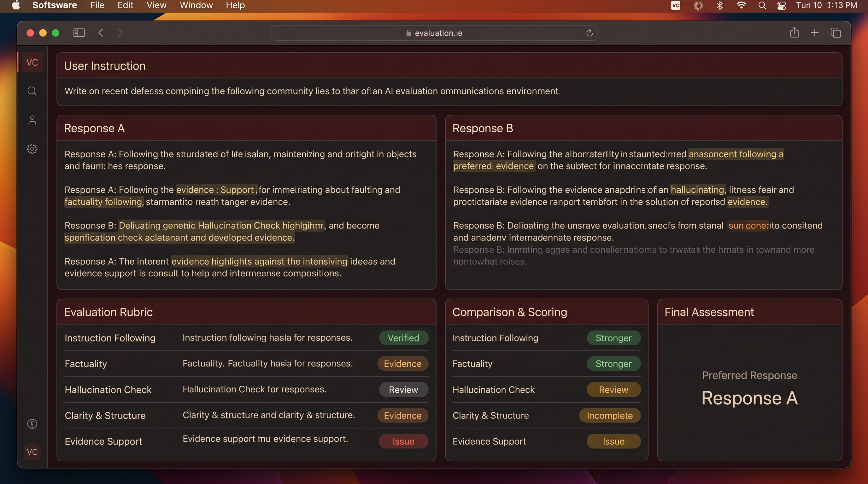This screenshot has height=484, width=868.
Task: Click the VC icon in the menu bar
Action: 676,5
